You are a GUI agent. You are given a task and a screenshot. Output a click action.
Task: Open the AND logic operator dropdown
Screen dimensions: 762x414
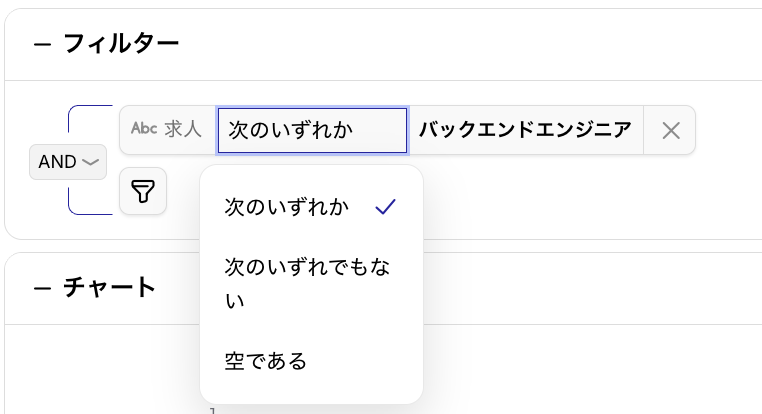pos(68,161)
